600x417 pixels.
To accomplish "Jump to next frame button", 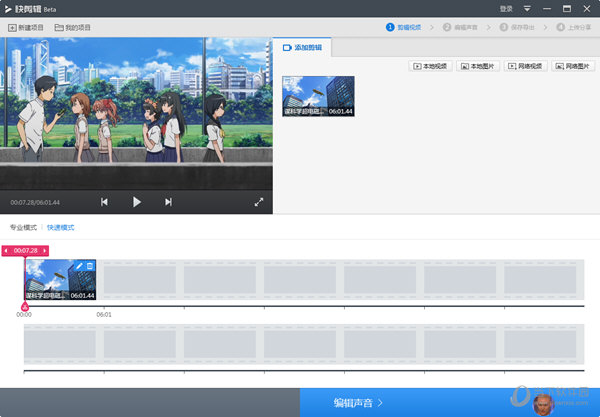I will (x=168, y=202).
